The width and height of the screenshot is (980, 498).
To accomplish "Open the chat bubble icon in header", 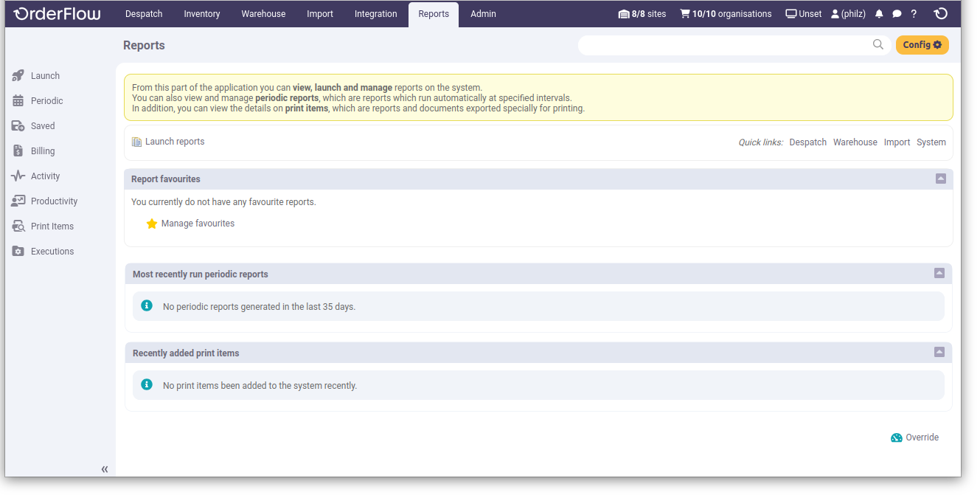I will coord(896,13).
